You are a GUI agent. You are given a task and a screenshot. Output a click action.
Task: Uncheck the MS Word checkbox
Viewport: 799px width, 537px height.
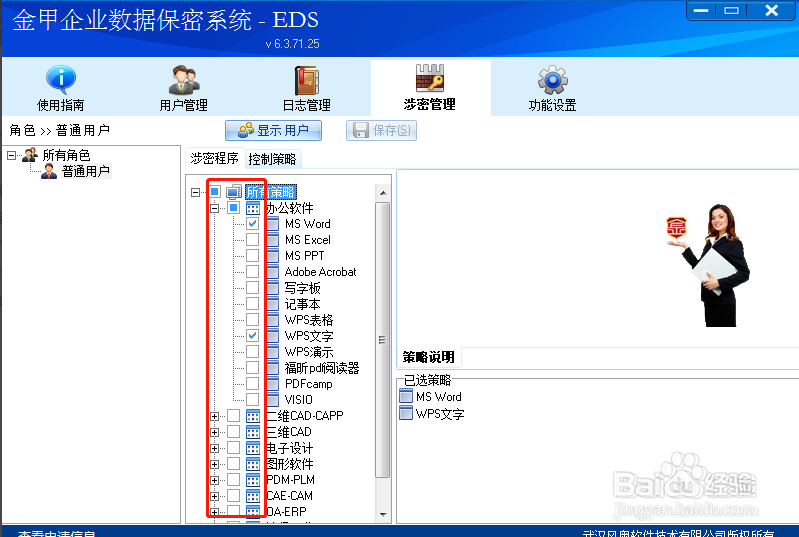pos(252,223)
